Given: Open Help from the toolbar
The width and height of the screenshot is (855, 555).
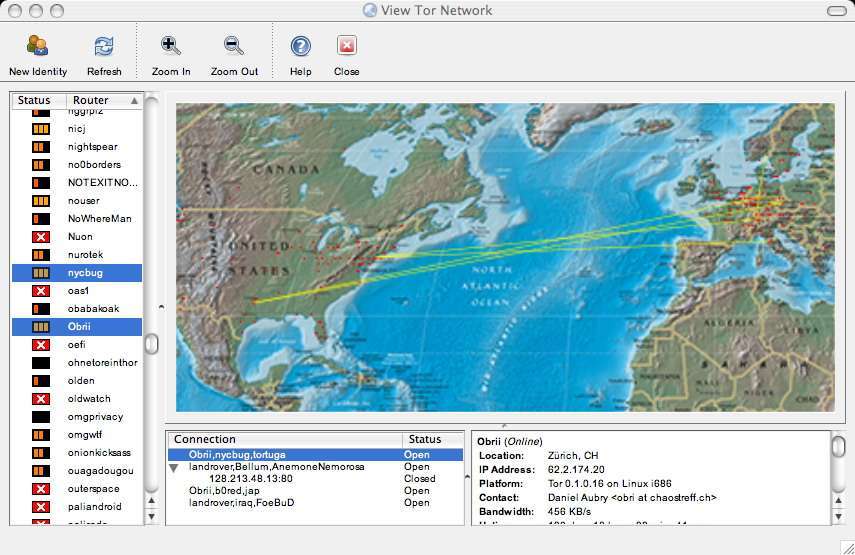Looking at the screenshot, I should [300, 46].
